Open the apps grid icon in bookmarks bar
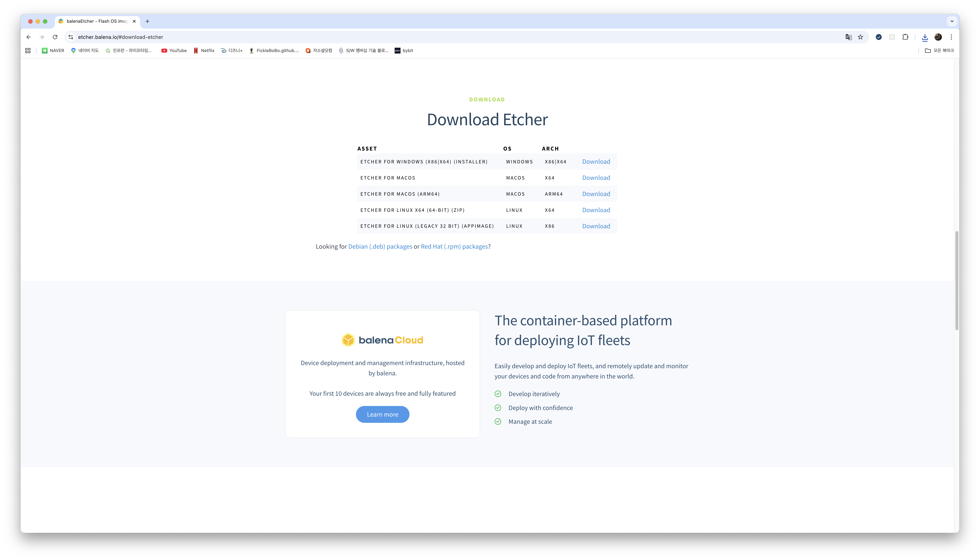The width and height of the screenshot is (980, 560). [28, 50]
